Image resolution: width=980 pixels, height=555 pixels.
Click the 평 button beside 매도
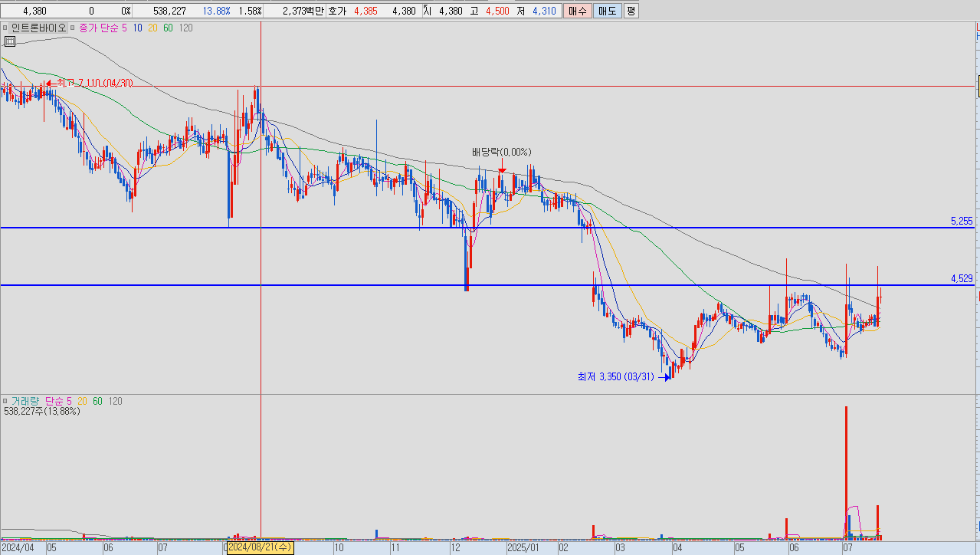pyautogui.click(x=631, y=11)
